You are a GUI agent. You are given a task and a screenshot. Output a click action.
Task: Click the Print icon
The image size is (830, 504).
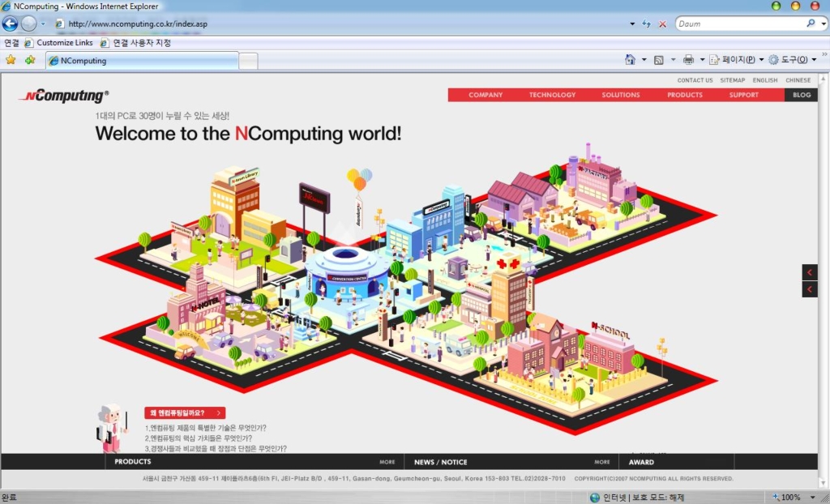pos(688,60)
